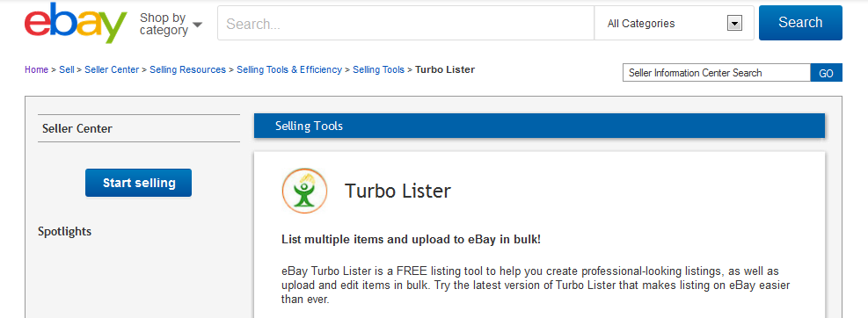868x318 pixels.
Task: Click the Turbo Lister page title
Action: tap(398, 192)
